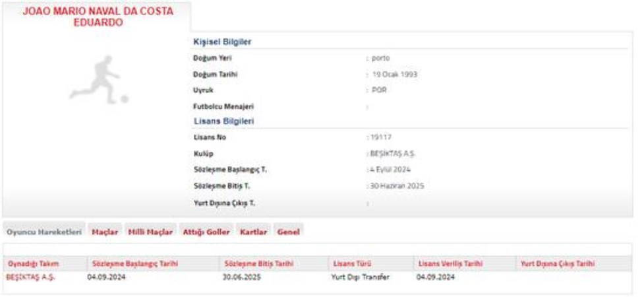Click the Lisans Veriliş Tarihi column header
This screenshot has height=297, width=644.
pos(451,264)
